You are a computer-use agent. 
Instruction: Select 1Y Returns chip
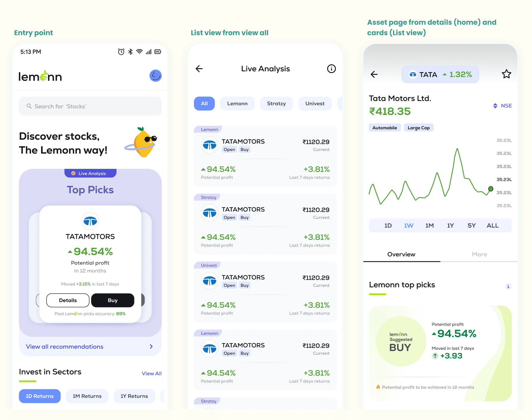pos(134,396)
